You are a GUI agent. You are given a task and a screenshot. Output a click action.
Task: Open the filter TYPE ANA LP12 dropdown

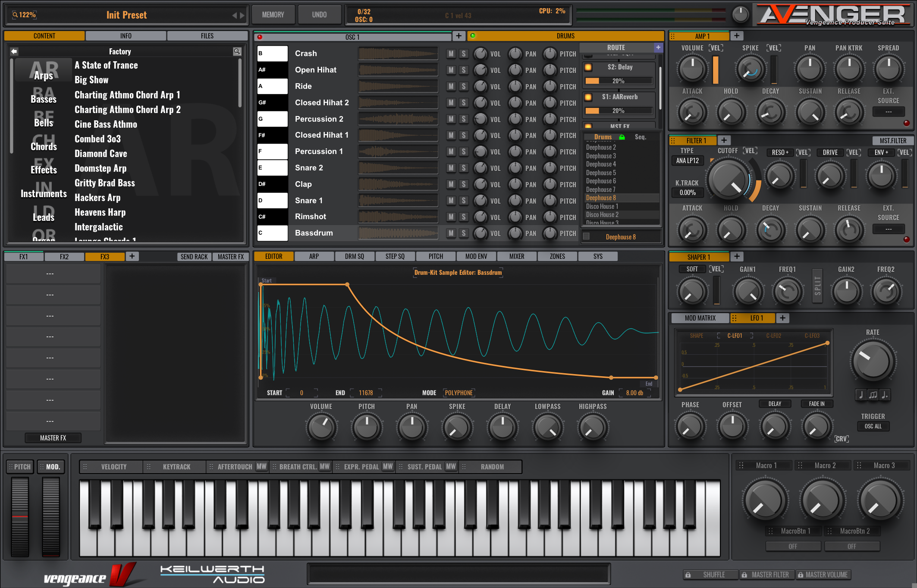(x=687, y=160)
